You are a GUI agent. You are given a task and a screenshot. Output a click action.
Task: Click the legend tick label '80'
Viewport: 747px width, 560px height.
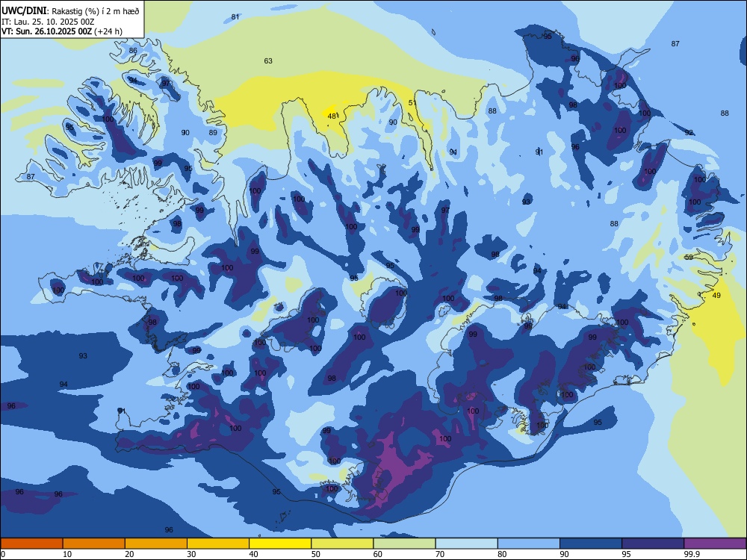click(x=503, y=554)
